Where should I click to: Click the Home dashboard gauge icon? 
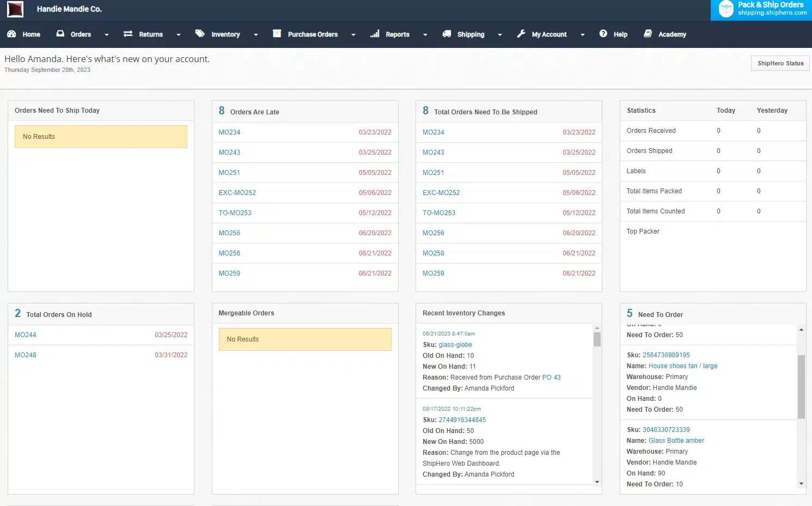click(x=11, y=34)
